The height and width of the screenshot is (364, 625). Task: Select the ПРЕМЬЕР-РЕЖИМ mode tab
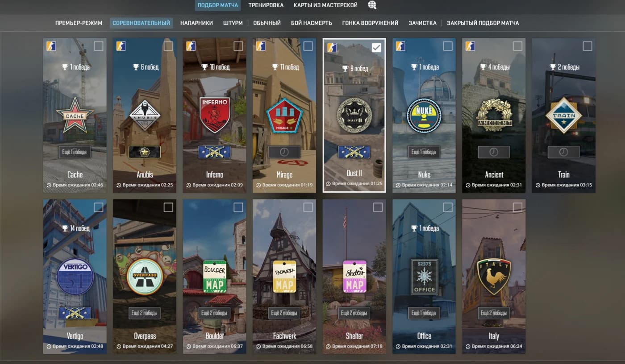click(79, 23)
